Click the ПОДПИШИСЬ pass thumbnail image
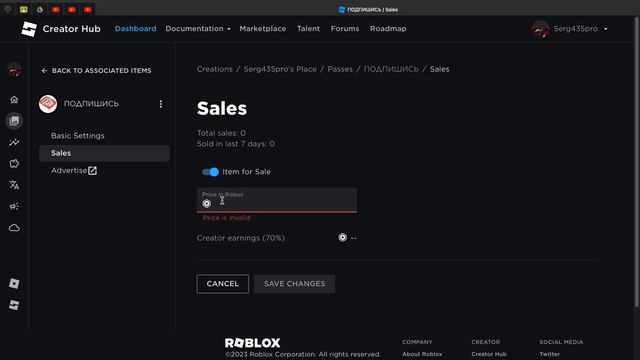 click(x=48, y=104)
